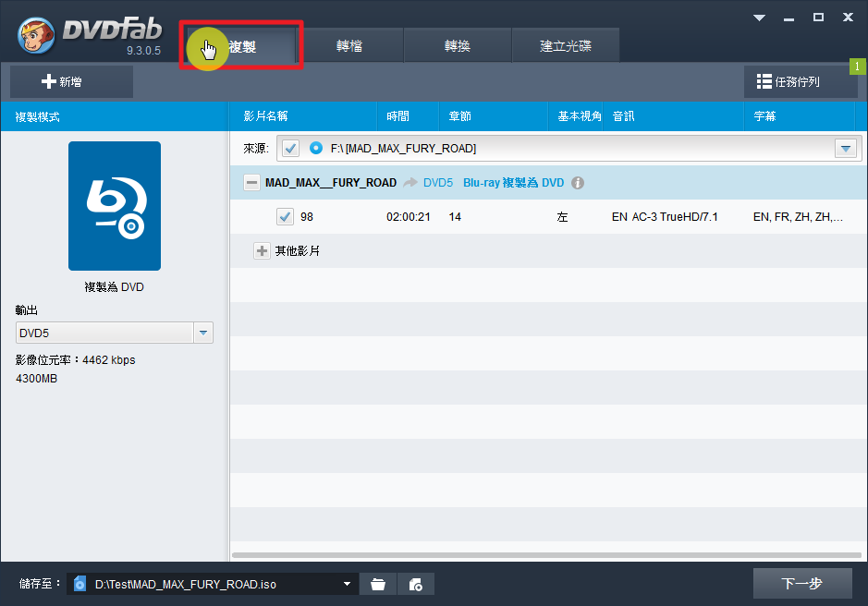Open the top-right menu arrow in title bar
868x606 pixels.
tap(759, 18)
